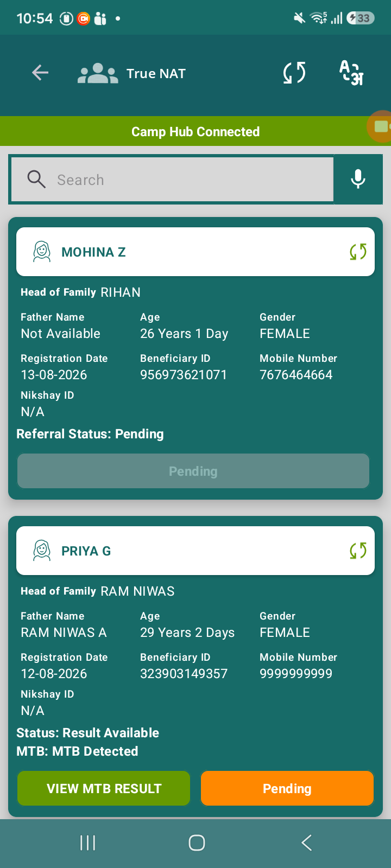Tap orange Pending button for Priya
This screenshot has height=868, width=391.
click(287, 788)
